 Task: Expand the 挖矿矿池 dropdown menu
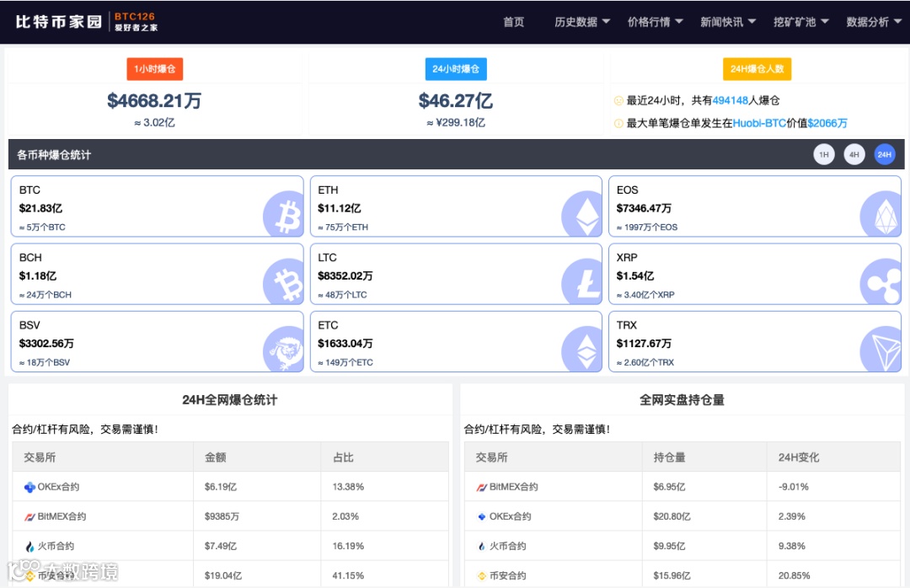(801, 22)
